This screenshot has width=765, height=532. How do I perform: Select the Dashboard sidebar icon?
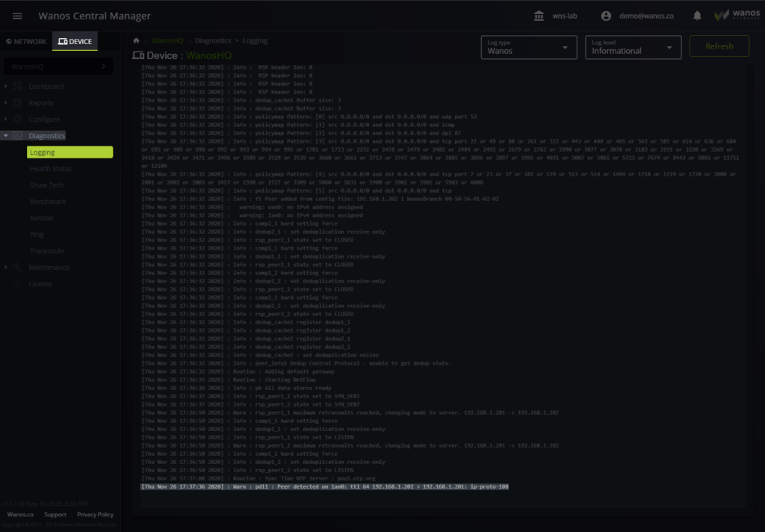click(16, 86)
